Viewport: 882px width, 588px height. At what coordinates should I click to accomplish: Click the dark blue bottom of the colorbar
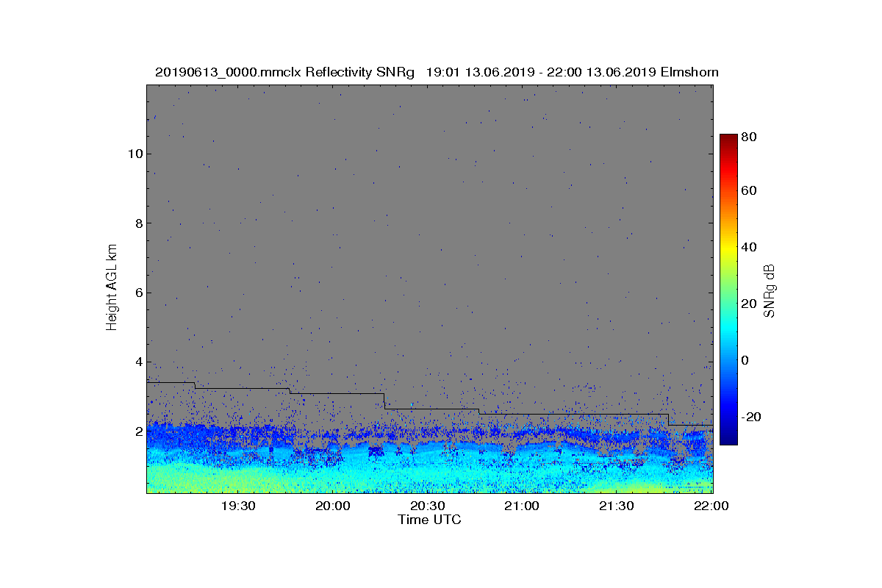[728, 440]
